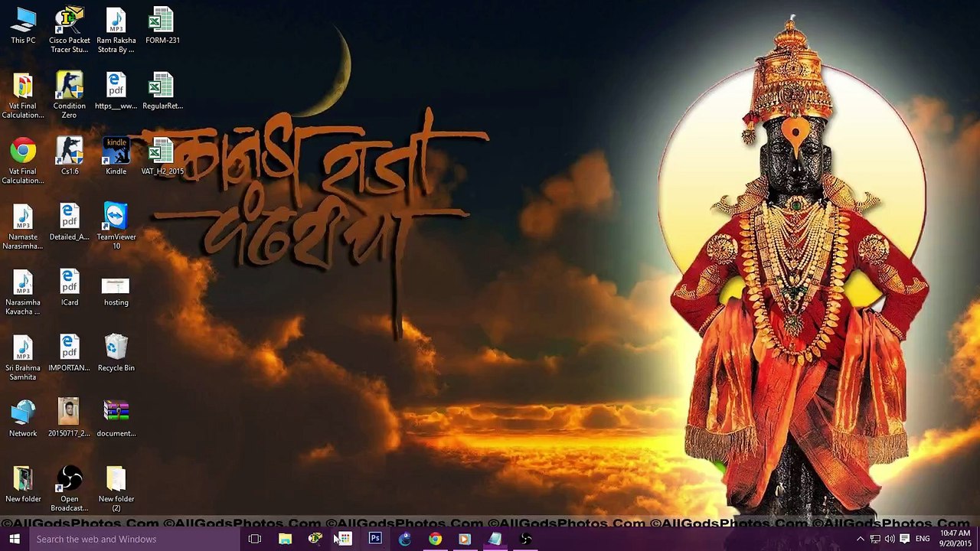Select the Recycle Bin icon
The width and height of the screenshot is (980, 551).
(116, 354)
